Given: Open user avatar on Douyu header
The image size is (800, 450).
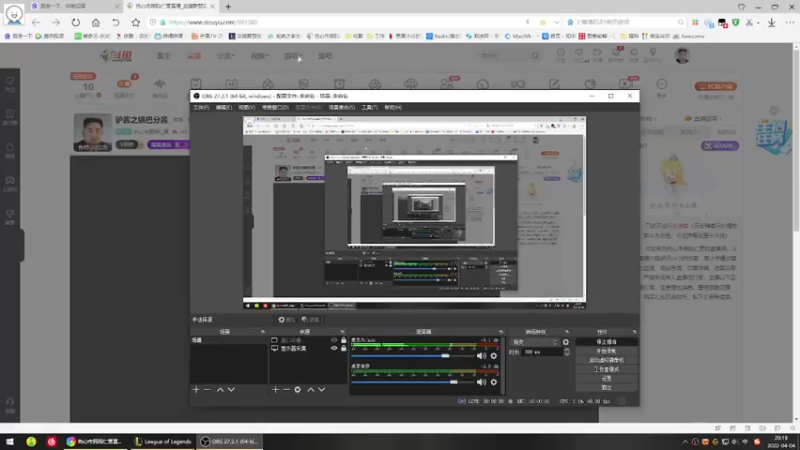Looking at the screenshot, I should [682, 55].
